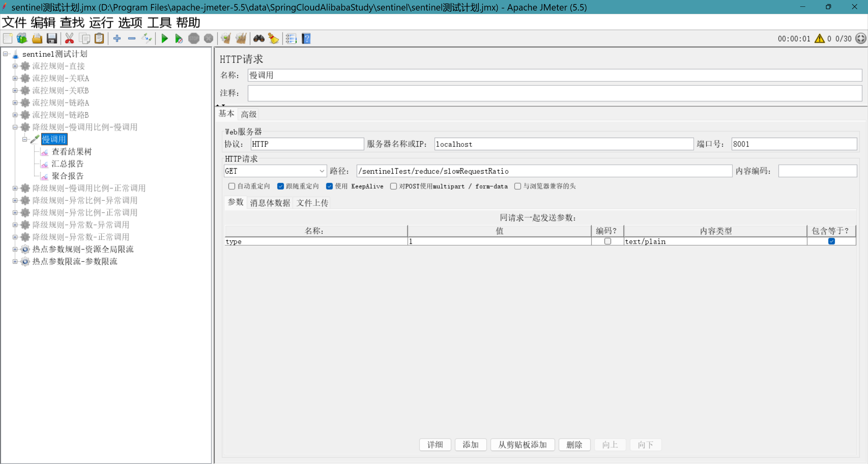
Task: Switch to the 高级 tab
Action: pyautogui.click(x=248, y=114)
